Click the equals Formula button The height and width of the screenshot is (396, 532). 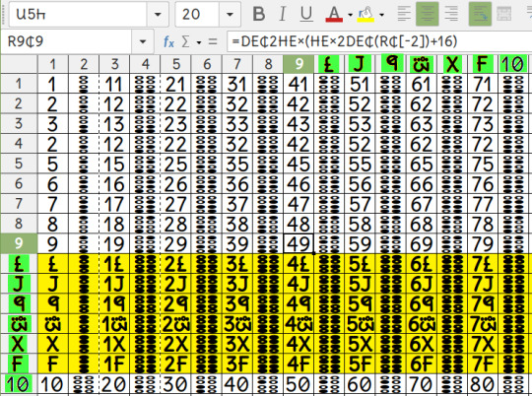213,41
